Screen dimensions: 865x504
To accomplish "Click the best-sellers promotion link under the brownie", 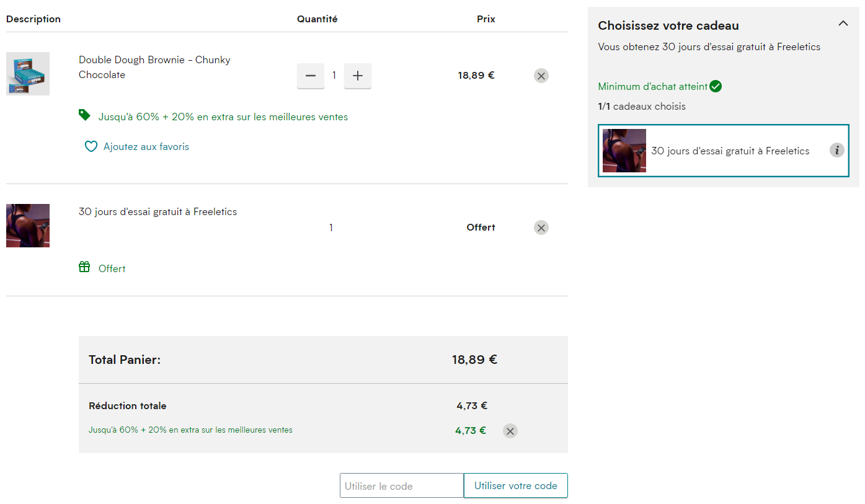I will click(223, 117).
